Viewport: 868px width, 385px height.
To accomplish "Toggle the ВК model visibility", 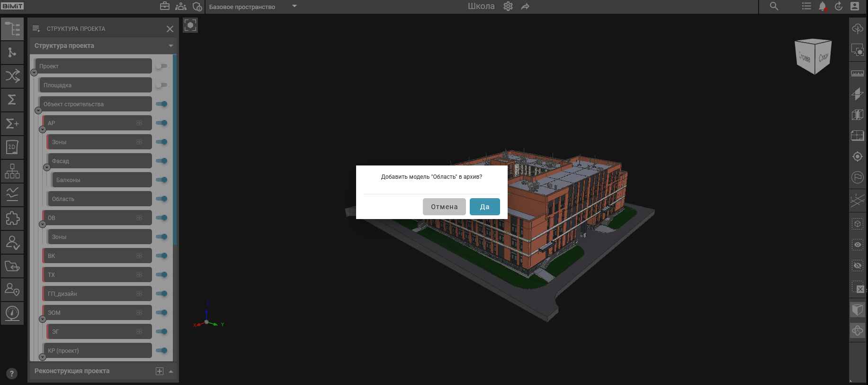I will point(161,256).
